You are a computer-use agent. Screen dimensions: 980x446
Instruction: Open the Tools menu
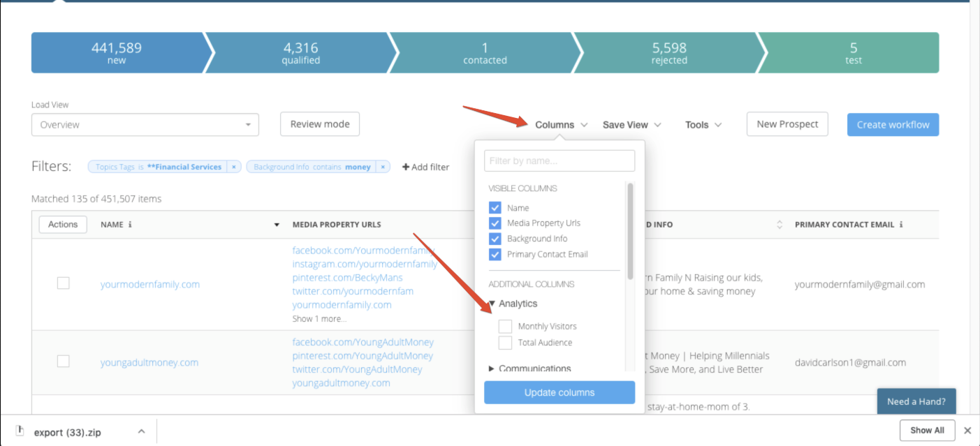tap(703, 125)
